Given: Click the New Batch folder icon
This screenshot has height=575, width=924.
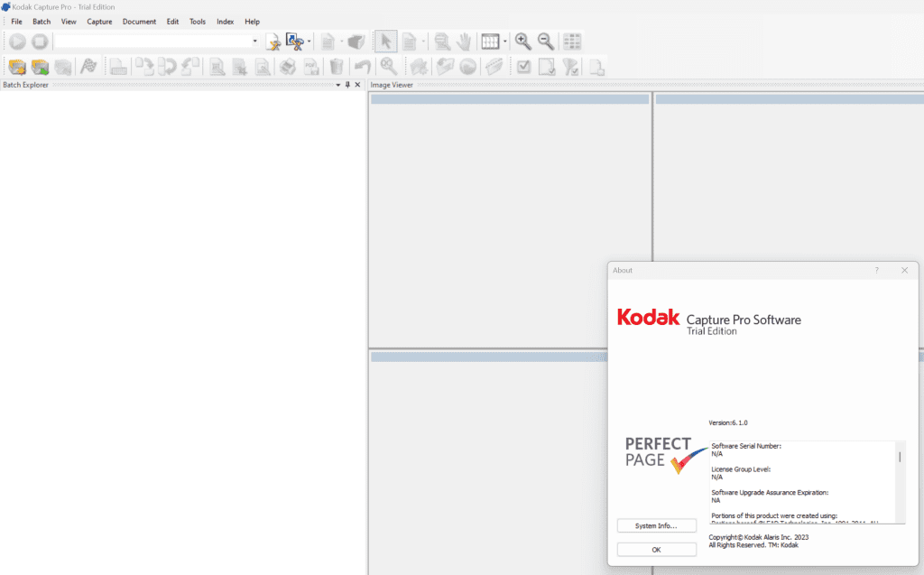Looking at the screenshot, I should coord(17,67).
